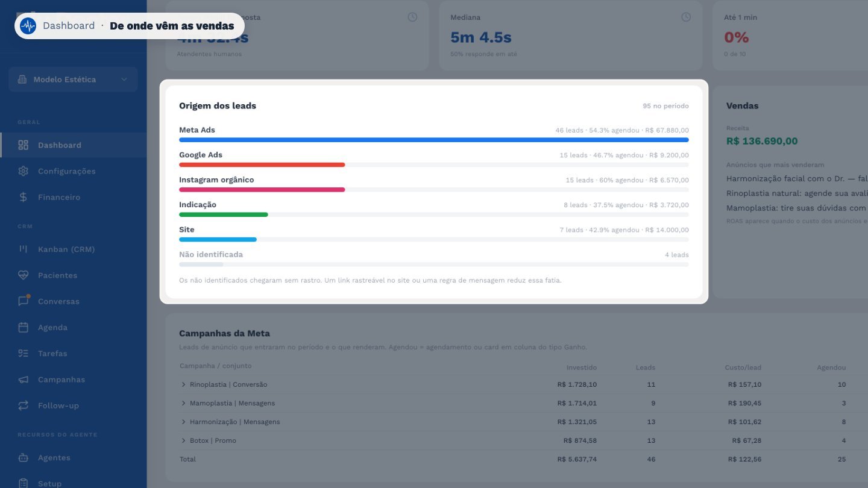Open the Conversas page link
868x488 pixels.
click(73, 301)
